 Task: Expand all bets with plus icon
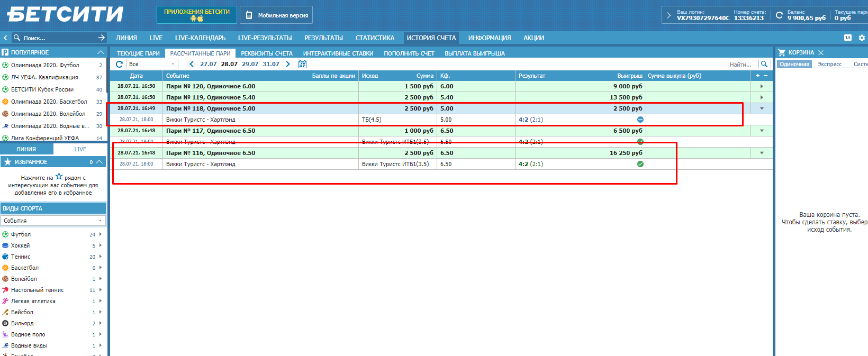[x=758, y=76]
